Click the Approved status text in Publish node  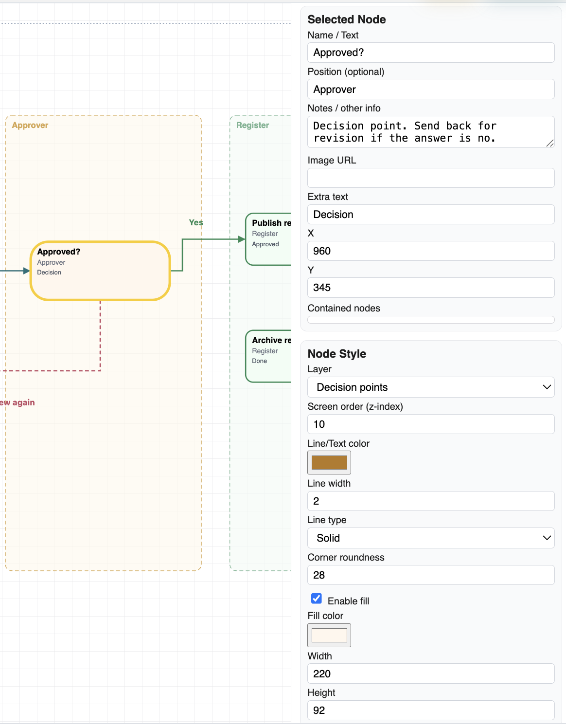coord(265,244)
